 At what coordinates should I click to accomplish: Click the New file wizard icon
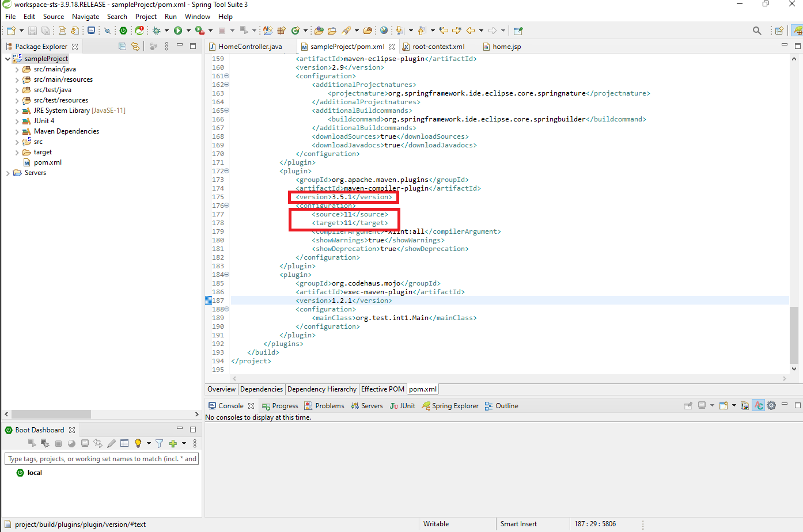(11, 31)
